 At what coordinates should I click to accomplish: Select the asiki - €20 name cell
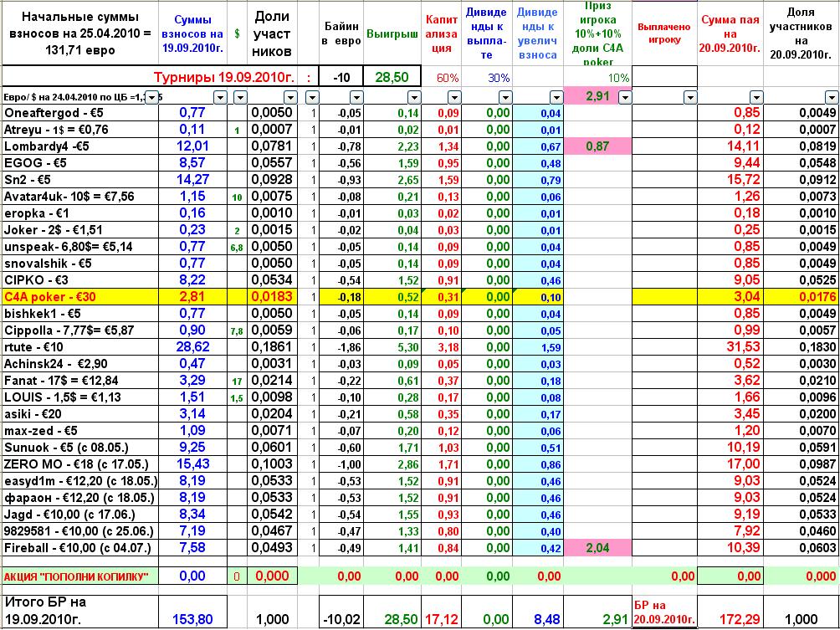[80, 413]
